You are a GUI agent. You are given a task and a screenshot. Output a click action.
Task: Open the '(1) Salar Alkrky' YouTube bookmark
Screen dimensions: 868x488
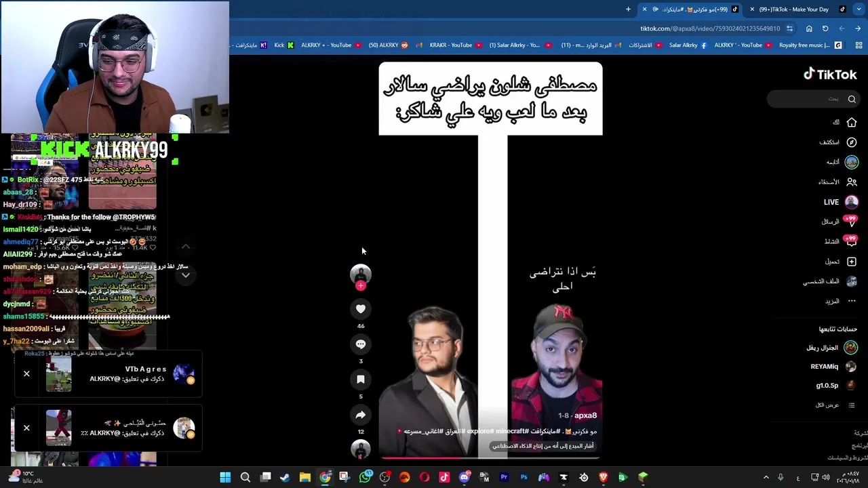519,45
